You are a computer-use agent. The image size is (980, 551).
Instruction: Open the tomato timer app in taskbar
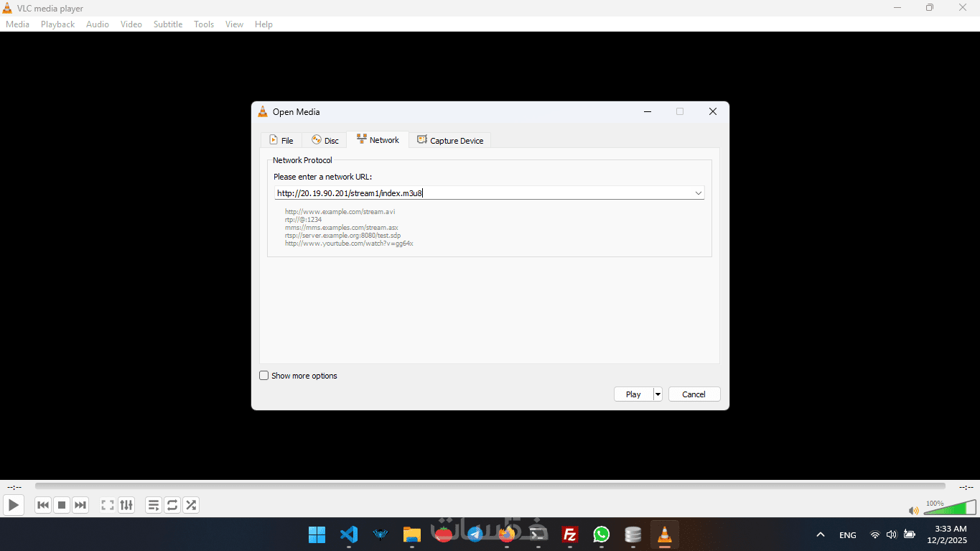444,534
